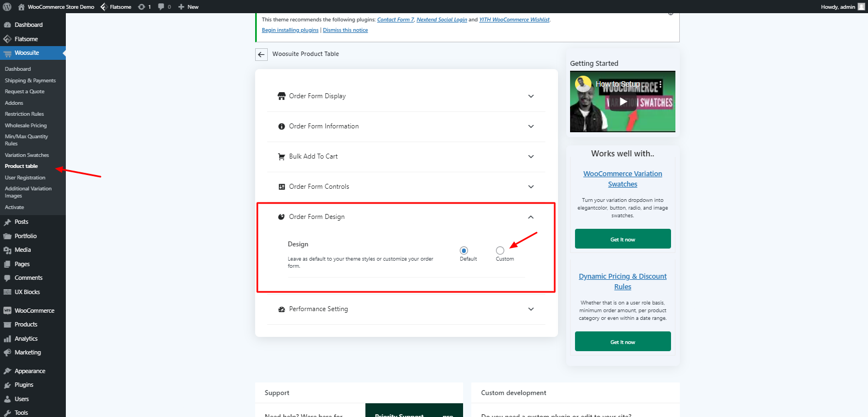
Task: Open WooCommerce Variation Swatches link
Action: 623,179
